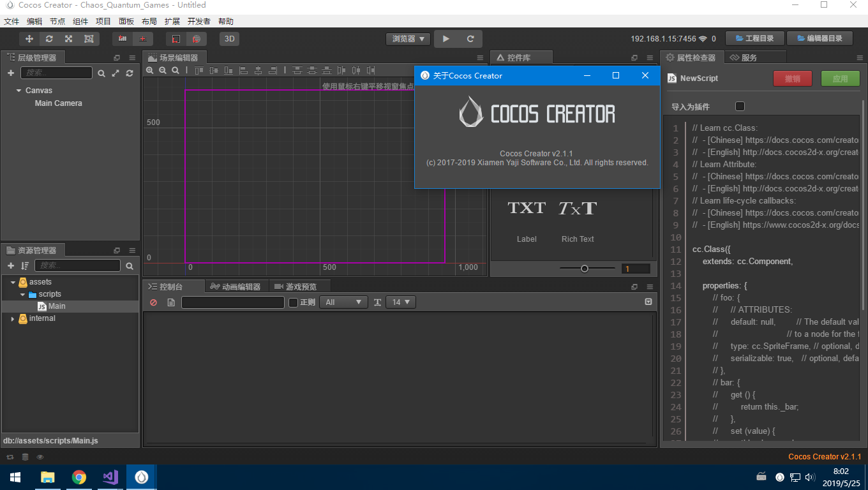Focus the hierarchy search field
868x490 pixels.
tap(56, 73)
